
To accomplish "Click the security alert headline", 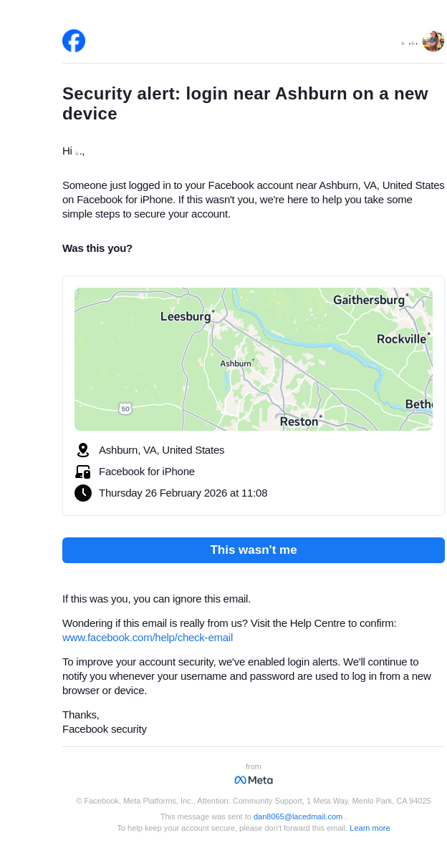I will tap(245, 104).
